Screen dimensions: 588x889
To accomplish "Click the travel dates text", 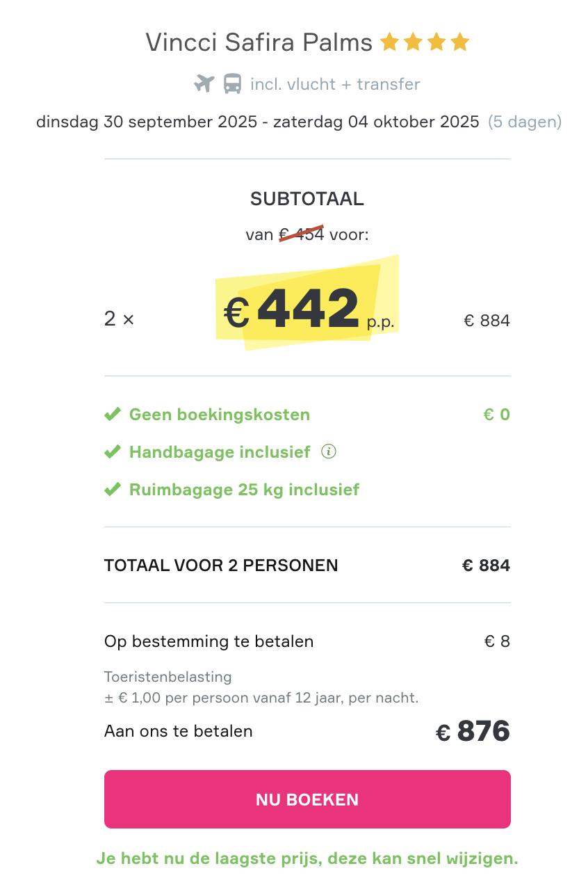I will [257, 122].
